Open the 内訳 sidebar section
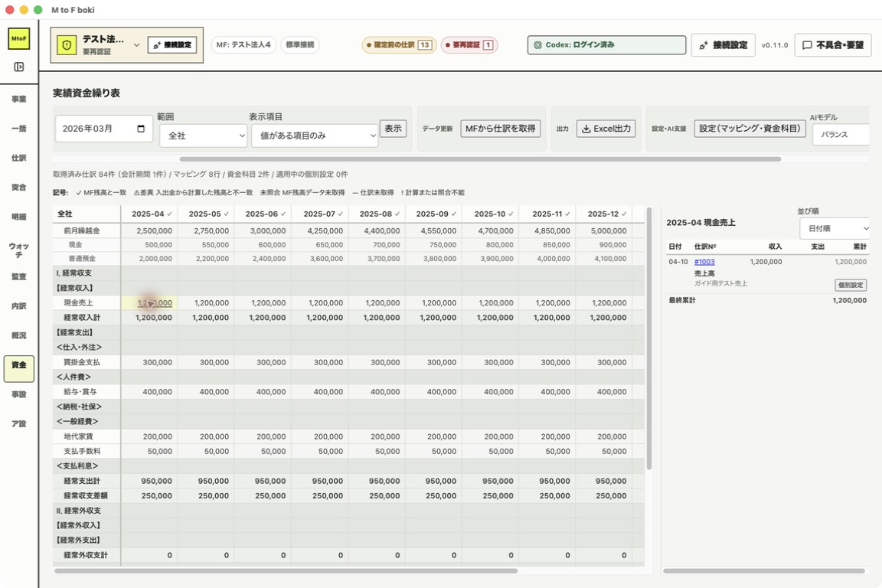 tap(18, 305)
